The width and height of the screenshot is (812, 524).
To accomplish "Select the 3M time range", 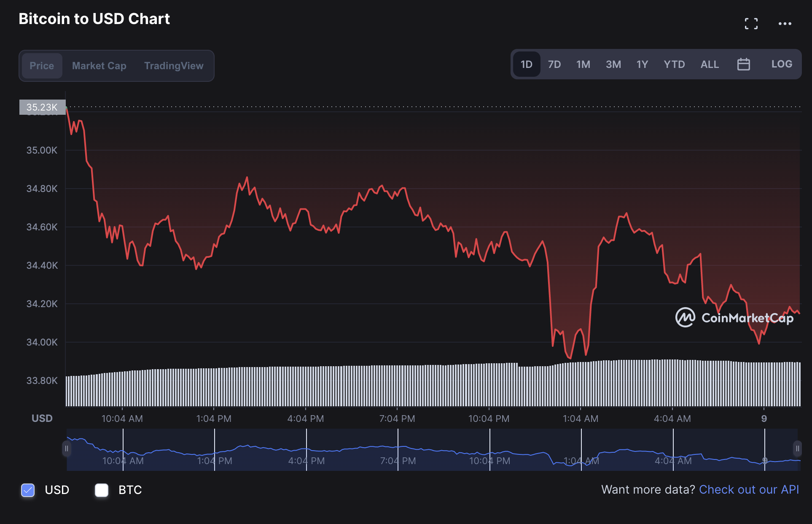I will coord(613,64).
